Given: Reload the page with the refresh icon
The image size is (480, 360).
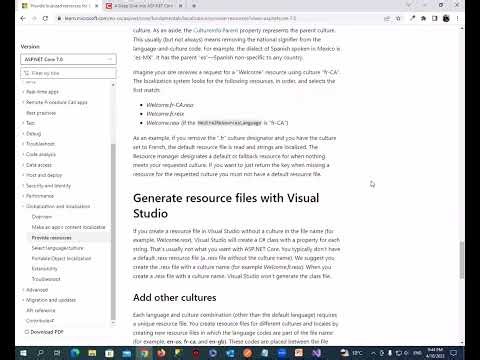Looking at the screenshot, I should click(x=45, y=19).
